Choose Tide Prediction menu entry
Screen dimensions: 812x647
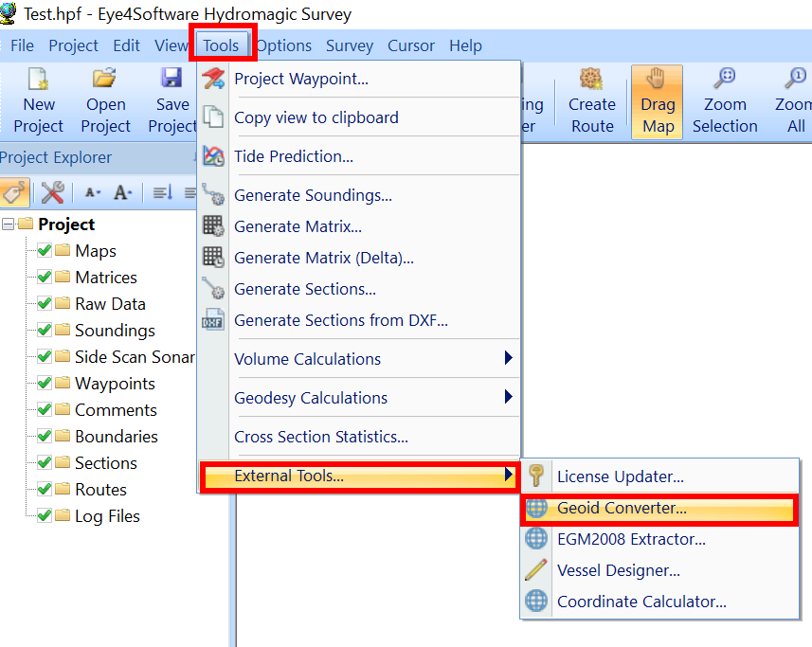click(x=294, y=156)
